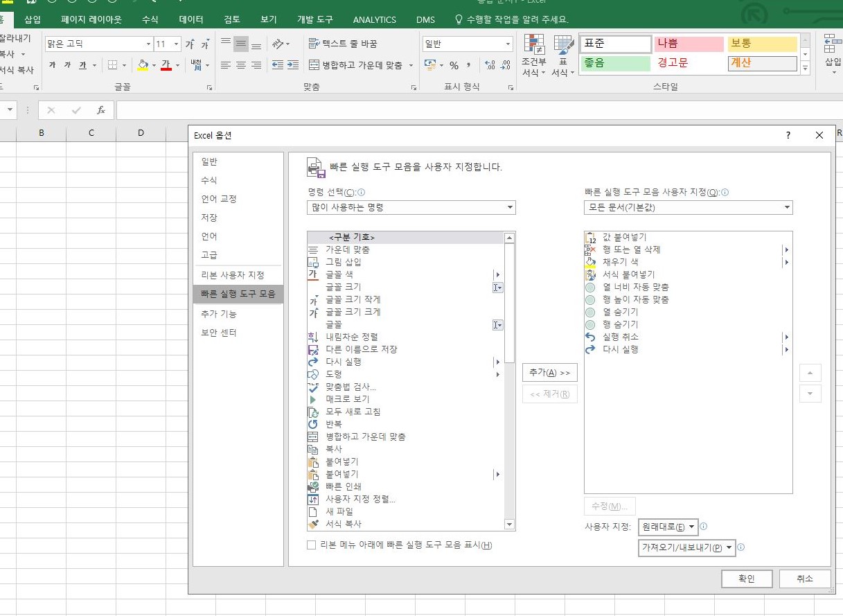This screenshot has width=843, height=616.
Task: Click the 확인 button
Action: coord(747,579)
